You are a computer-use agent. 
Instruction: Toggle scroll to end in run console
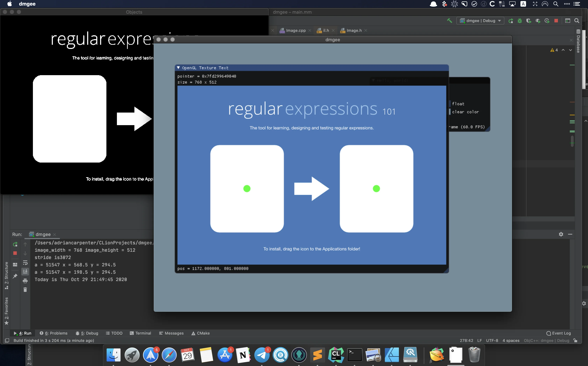(25, 272)
